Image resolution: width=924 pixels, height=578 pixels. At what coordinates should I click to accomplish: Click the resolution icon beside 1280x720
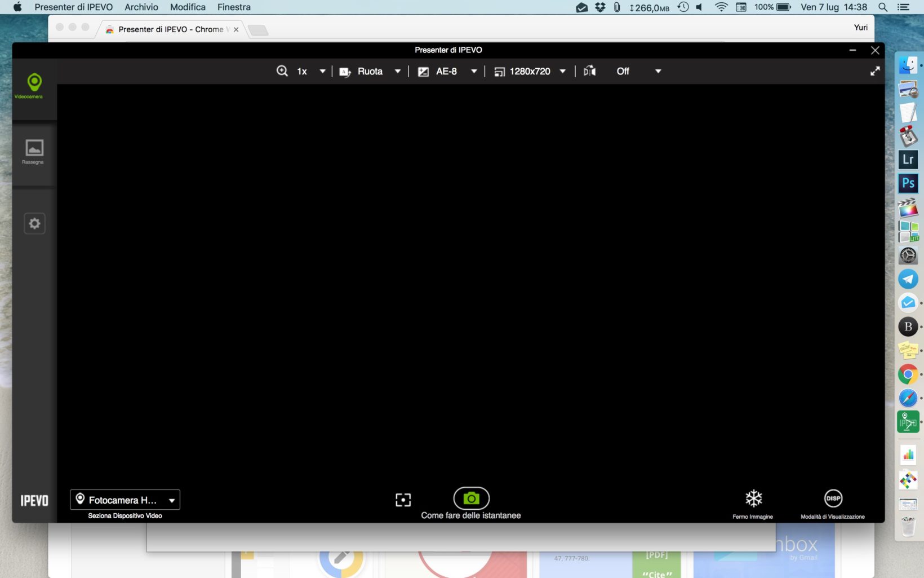coord(499,72)
